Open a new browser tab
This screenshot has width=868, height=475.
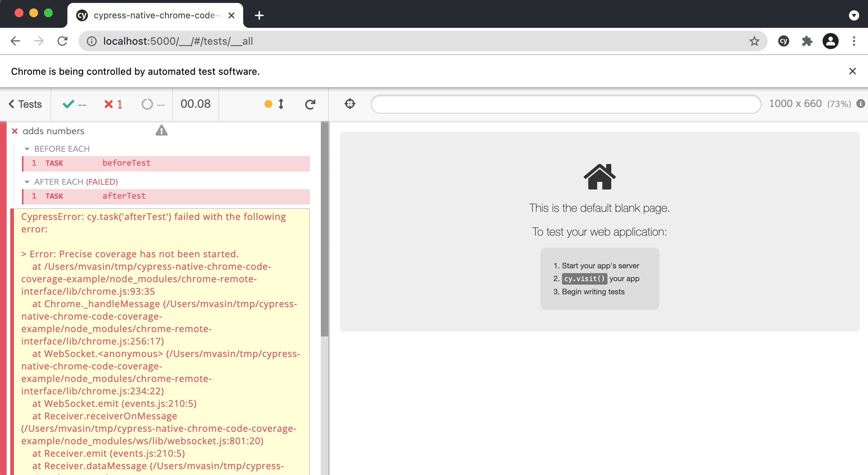pyautogui.click(x=259, y=15)
